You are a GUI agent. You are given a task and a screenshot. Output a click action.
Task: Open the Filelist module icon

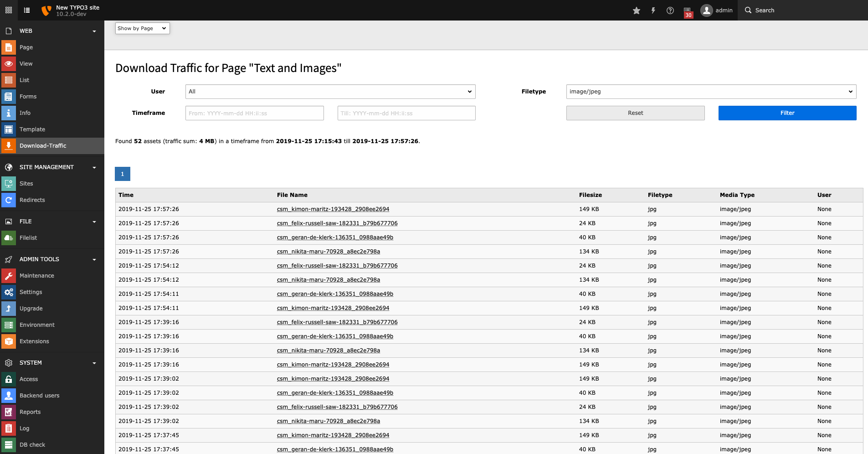click(9, 237)
